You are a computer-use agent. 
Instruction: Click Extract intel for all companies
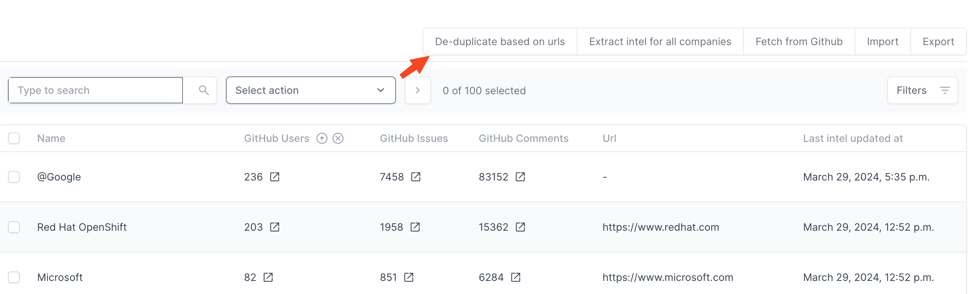pyautogui.click(x=660, y=41)
